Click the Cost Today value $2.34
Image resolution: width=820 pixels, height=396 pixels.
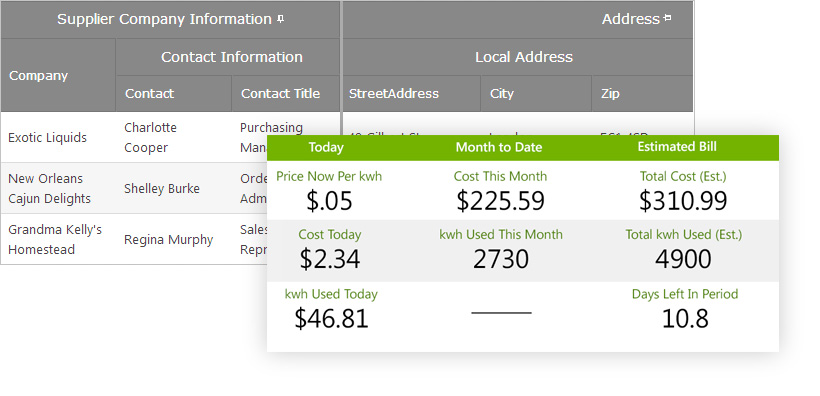(x=329, y=258)
